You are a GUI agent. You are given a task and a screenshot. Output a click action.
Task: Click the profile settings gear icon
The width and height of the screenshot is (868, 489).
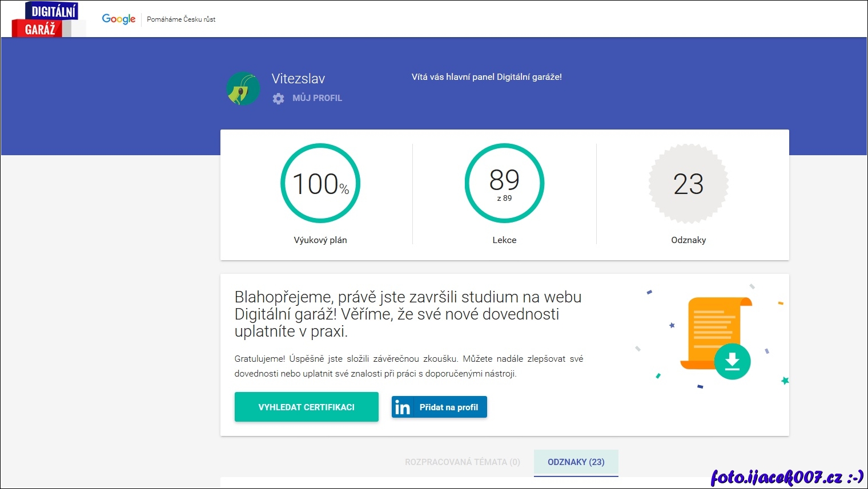[x=278, y=98]
